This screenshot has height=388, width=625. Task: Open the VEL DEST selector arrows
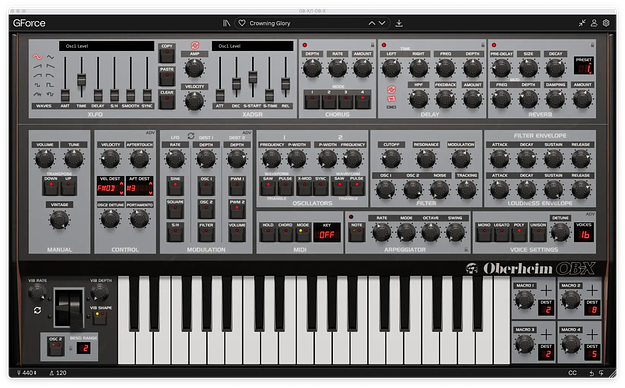[x=121, y=188]
